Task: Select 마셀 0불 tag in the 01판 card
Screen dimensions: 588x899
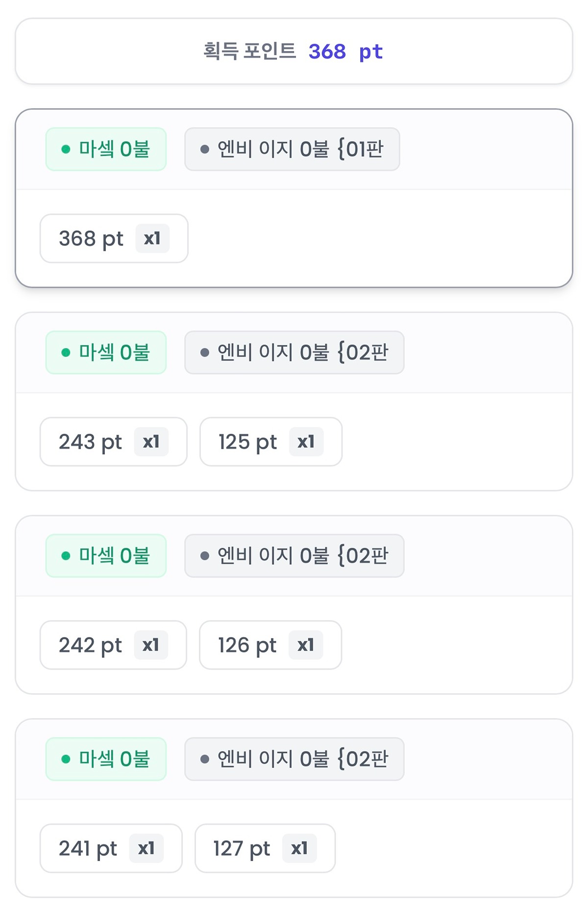Action: point(106,149)
